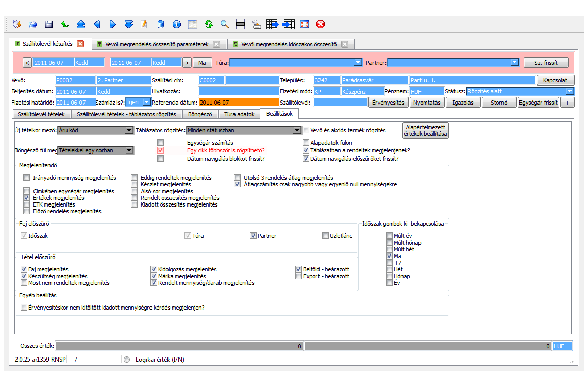Click the green undo arrow icon

pos(65,24)
